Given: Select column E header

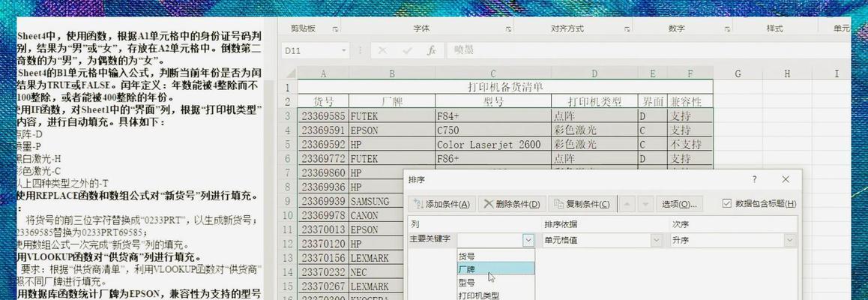Looking at the screenshot, I should click(653, 73).
